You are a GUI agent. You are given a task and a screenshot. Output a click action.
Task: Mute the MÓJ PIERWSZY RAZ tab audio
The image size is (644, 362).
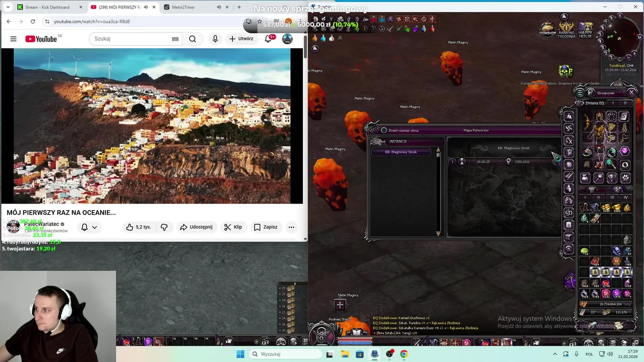pyautogui.click(x=146, y=7)
